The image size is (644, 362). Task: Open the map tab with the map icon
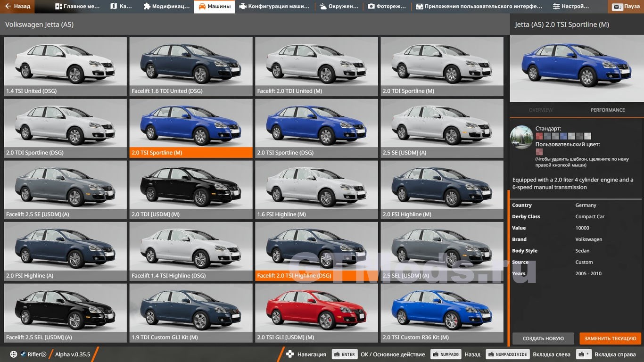click(121, 7)
